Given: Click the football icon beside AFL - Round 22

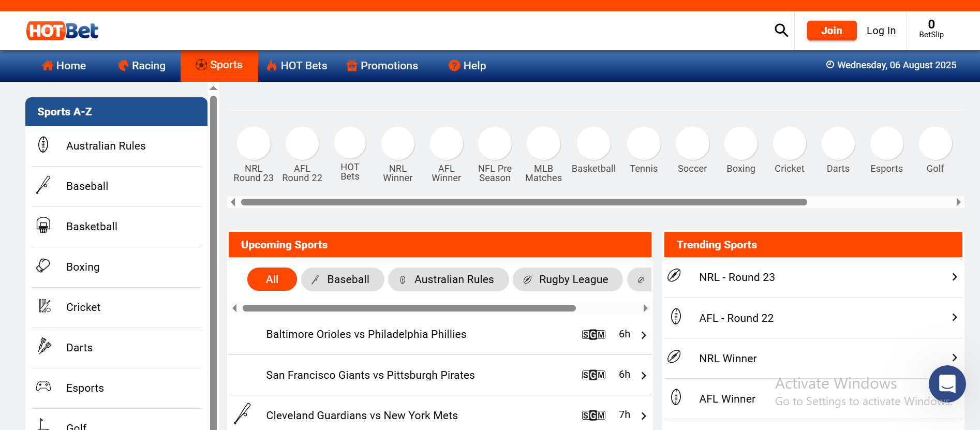Looking at the screenshot, I should [x=676, y=316].
